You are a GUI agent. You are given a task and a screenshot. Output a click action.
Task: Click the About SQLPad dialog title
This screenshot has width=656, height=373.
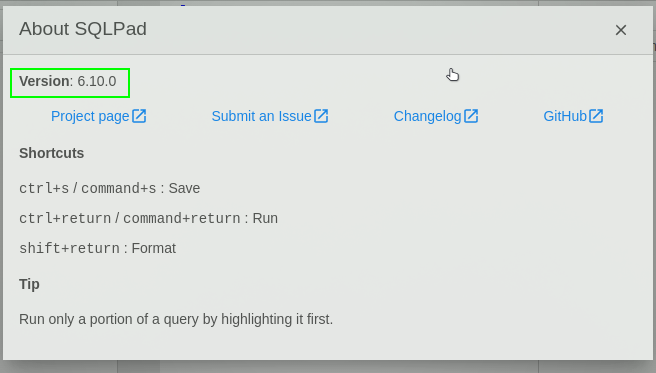pos(83,29)
